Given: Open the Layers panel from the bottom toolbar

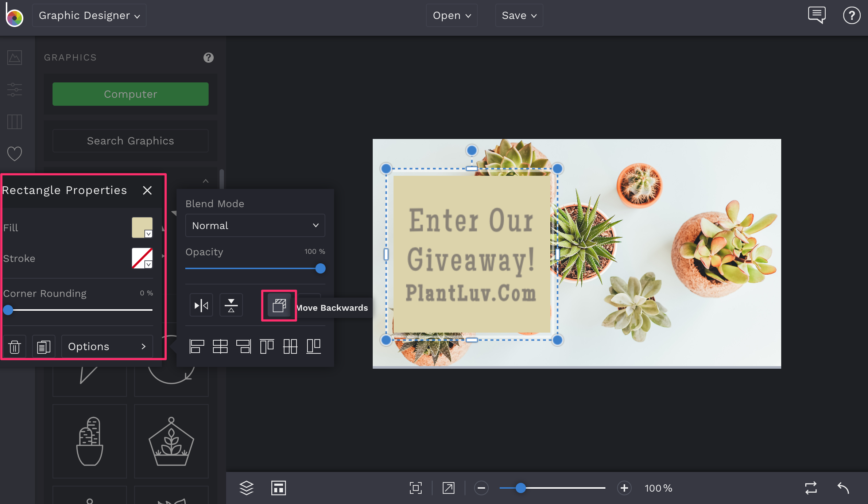Looking at the screenshot, I should pos(246,488).
